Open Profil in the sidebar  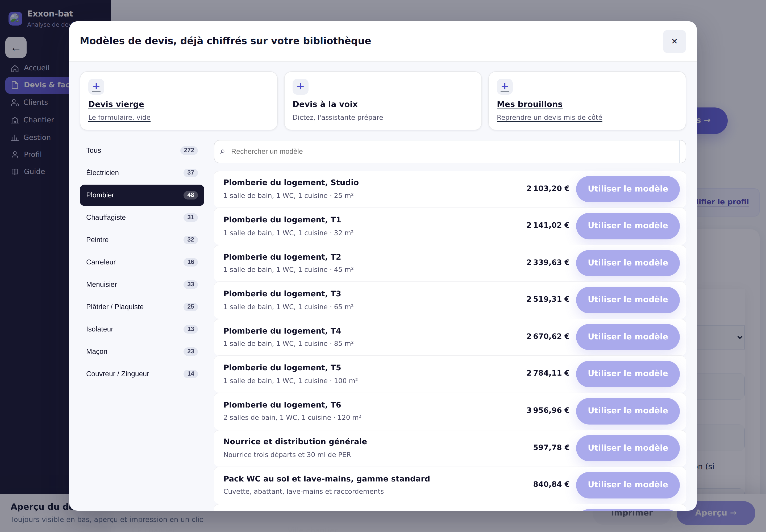[33, 155]
